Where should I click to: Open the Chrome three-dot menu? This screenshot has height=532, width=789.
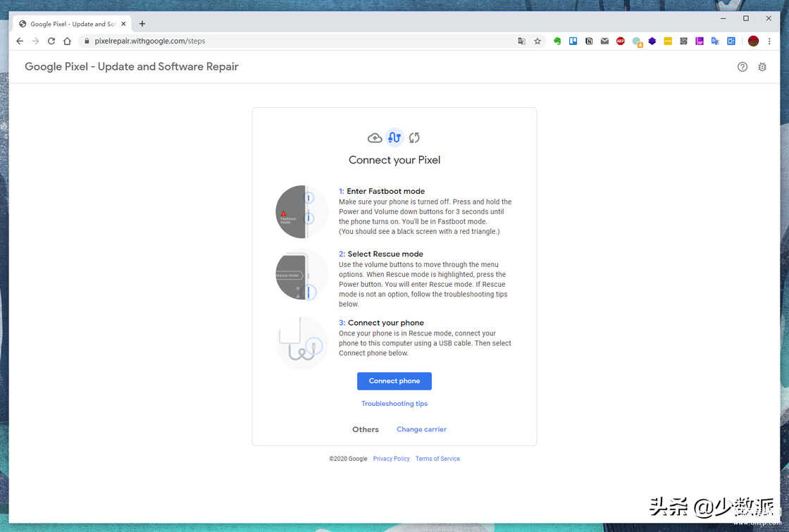pos(769,42)
